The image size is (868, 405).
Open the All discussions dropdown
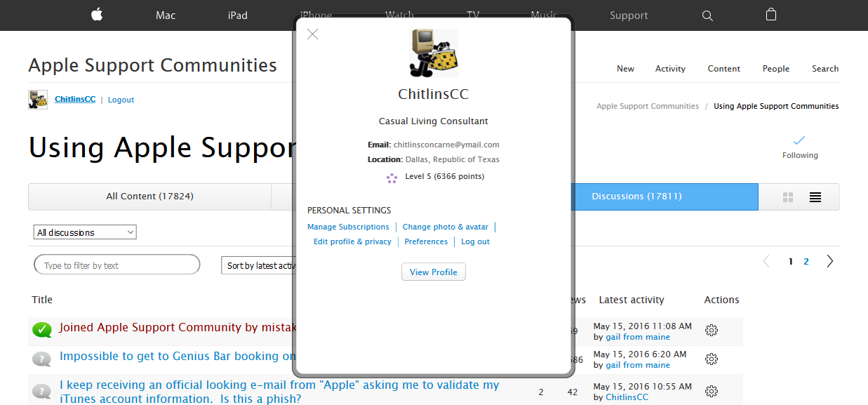click(84, 232)
